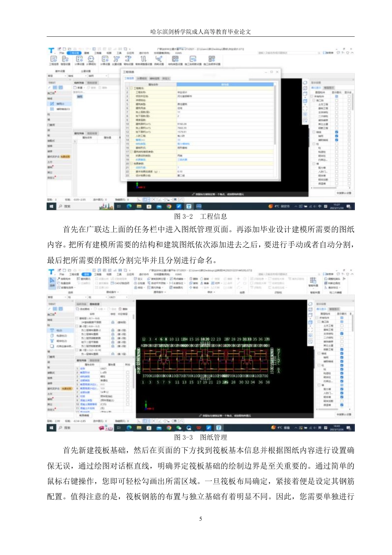Switch to the 计算规则 tab in 工程信息 dialog
This screenshot has width=392, height=555.
pyautogui.click(x=141, y=78)
